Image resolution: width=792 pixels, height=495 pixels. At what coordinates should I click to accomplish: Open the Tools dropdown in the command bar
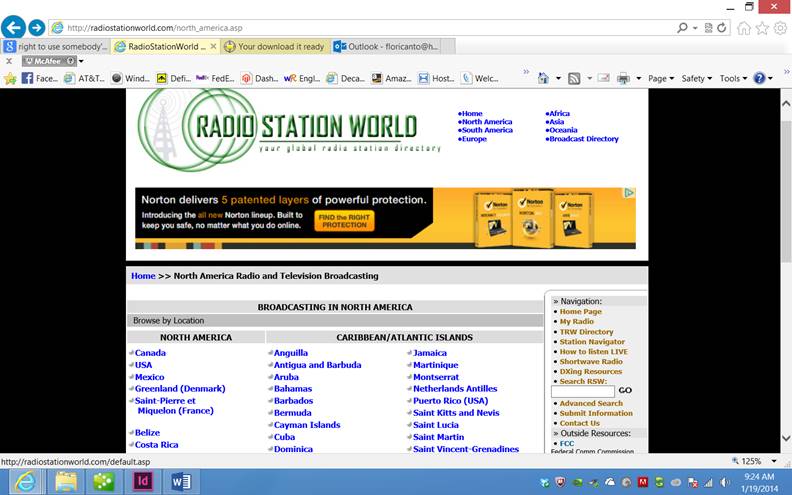coord(733,78)
